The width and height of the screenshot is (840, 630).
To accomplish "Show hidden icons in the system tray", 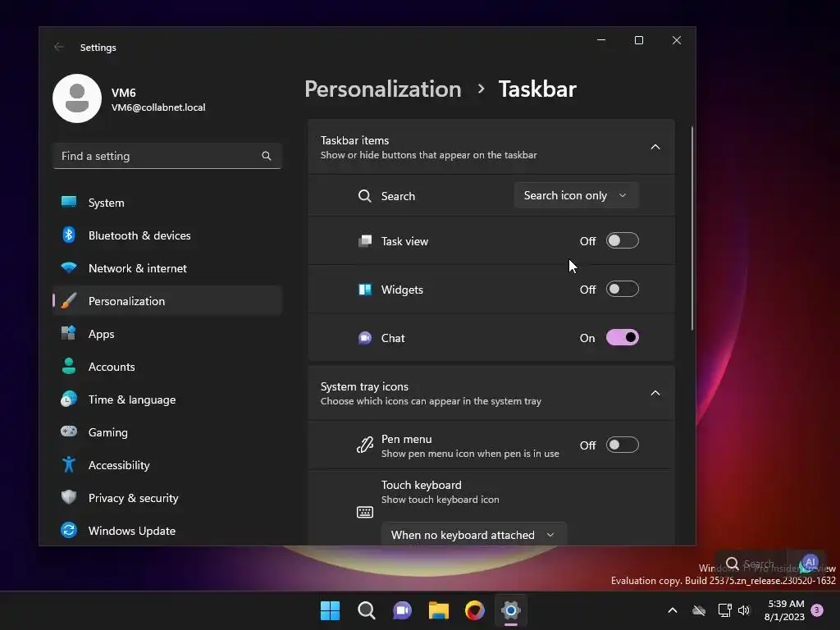I will (673, 610).
